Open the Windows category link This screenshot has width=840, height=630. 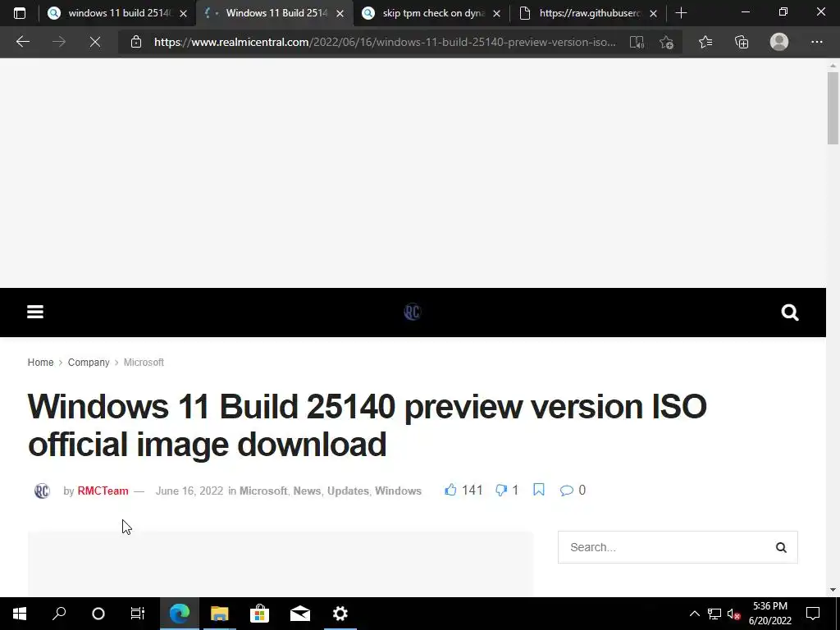tap(398, 491)
